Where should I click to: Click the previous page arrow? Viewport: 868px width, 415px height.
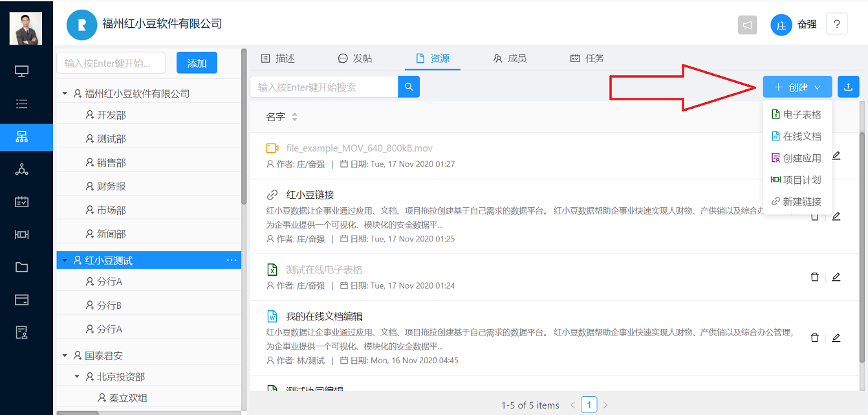tap(572, 405)
